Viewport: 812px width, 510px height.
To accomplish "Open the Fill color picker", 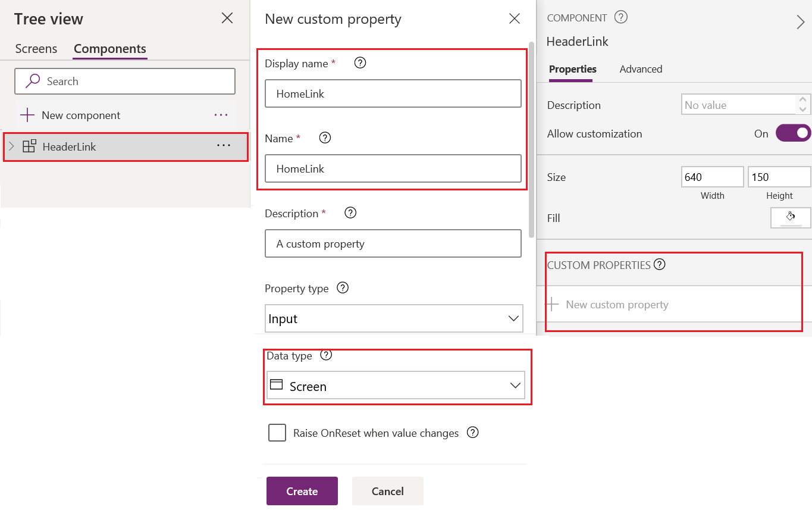I will (x=791, y=217).
